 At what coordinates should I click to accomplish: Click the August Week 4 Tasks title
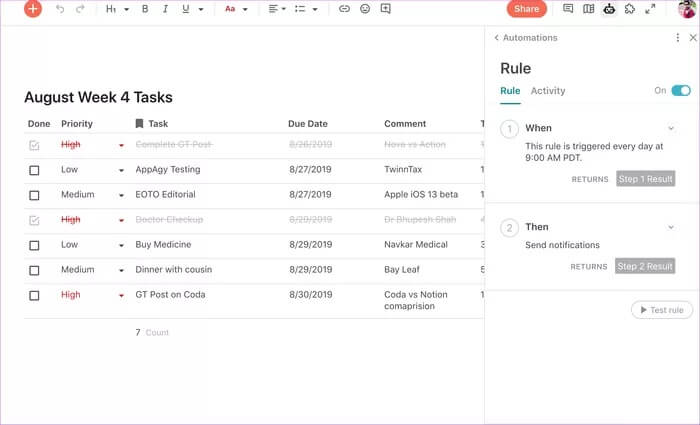pos(98,97)
